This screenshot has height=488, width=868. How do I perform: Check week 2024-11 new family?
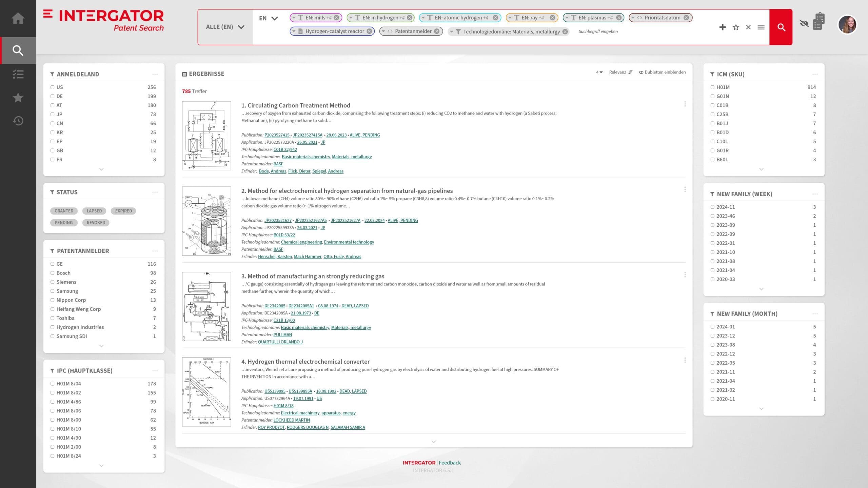coord(712,207)
